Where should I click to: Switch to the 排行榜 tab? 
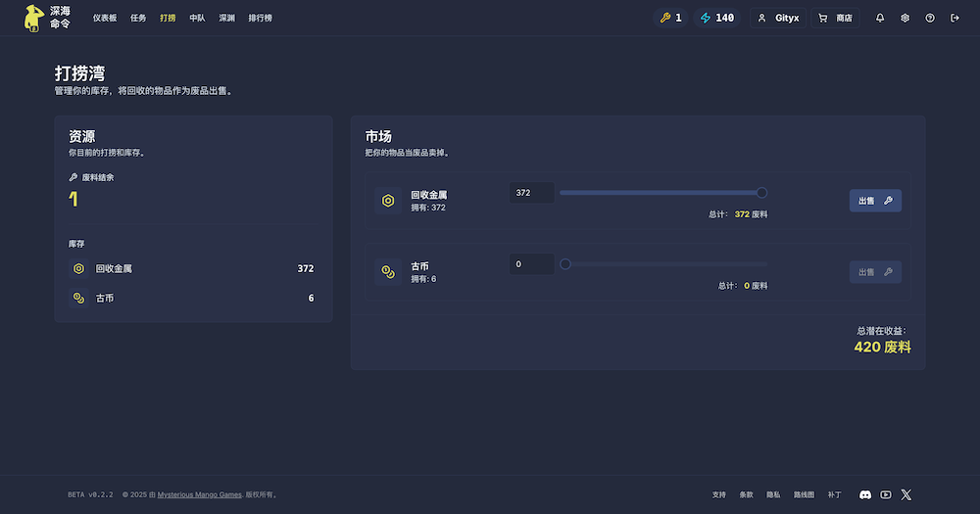pos(260,18)
